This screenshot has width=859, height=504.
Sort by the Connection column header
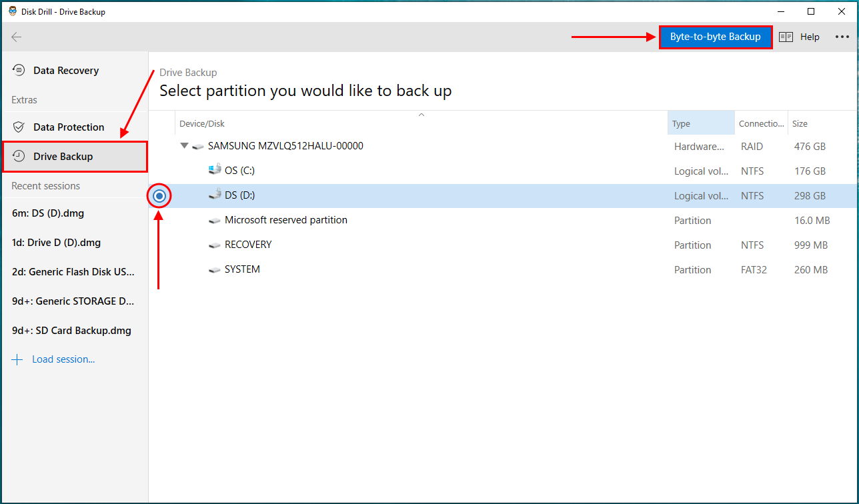point(761,123)
